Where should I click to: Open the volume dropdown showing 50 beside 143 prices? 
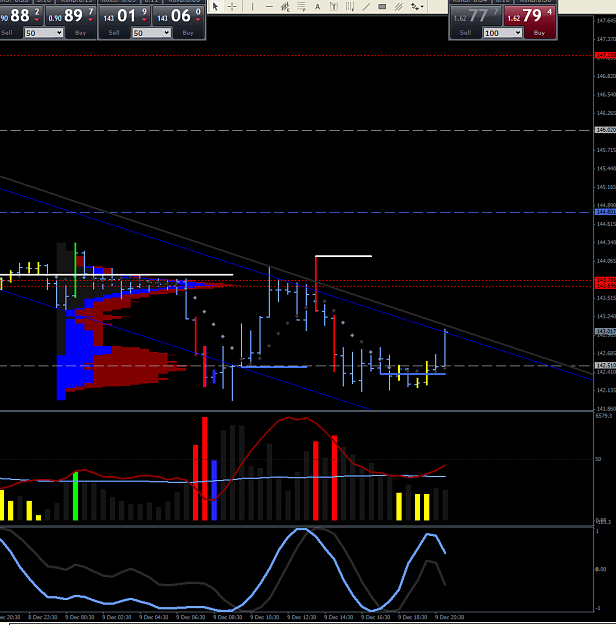tap(152, 33)
